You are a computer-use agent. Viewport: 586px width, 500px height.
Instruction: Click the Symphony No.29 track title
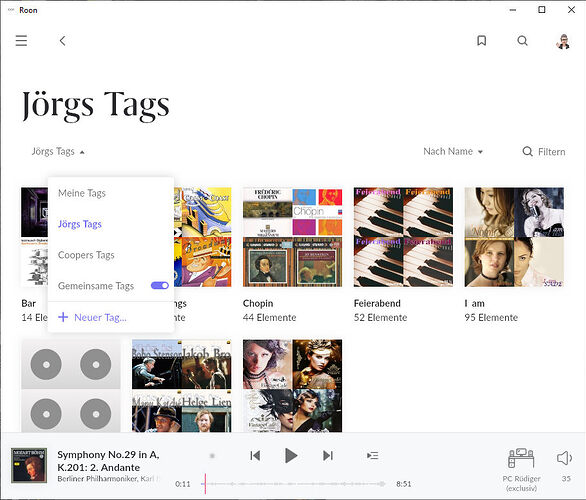[108, 461]
